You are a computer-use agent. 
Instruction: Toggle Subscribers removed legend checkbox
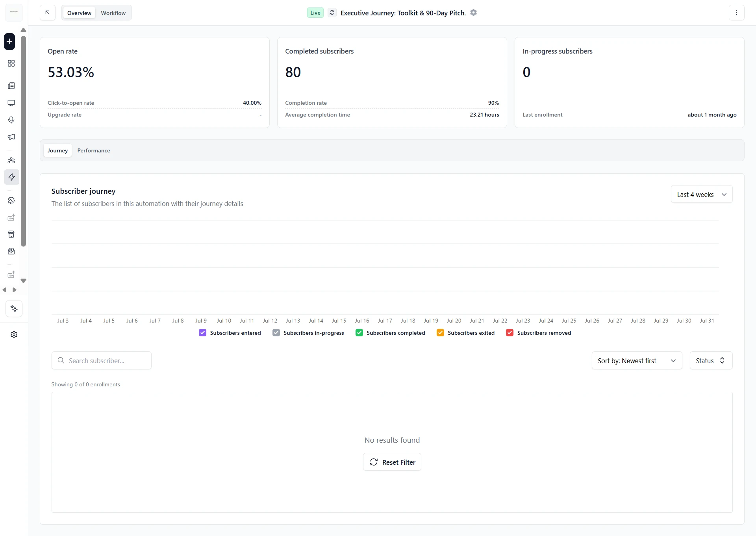(x=510, y=333)
